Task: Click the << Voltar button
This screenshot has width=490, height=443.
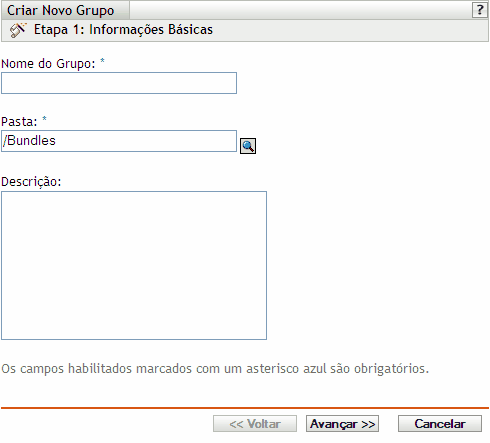Action: (x=255, y=424)
